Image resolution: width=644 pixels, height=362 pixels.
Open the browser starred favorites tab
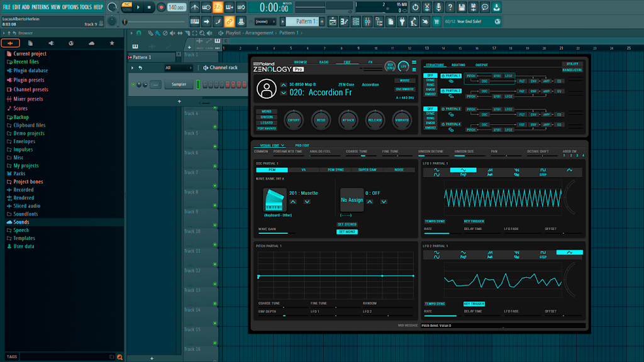(x=112, y=43)
